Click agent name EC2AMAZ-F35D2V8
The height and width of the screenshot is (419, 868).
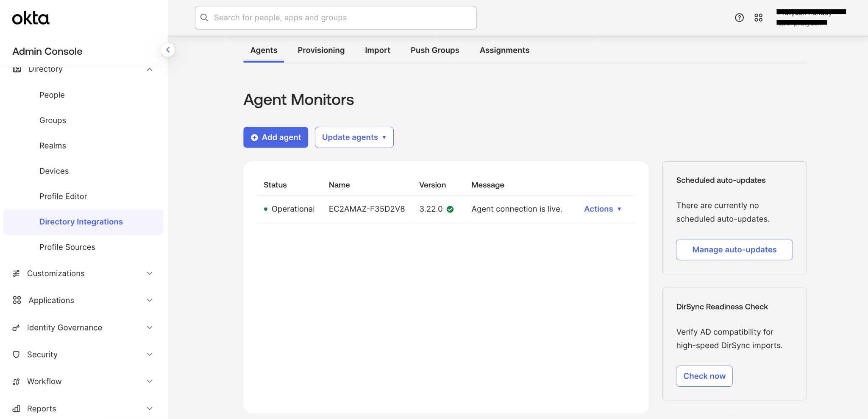click(x=367, y=209)
